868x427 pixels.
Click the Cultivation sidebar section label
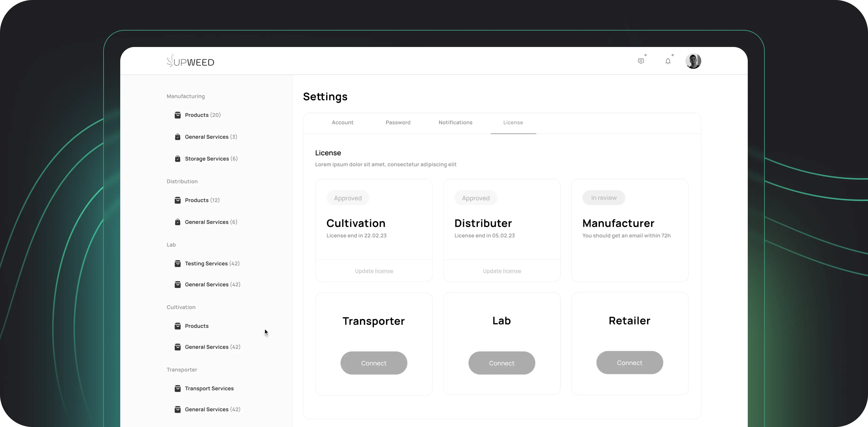pos(181,307)
